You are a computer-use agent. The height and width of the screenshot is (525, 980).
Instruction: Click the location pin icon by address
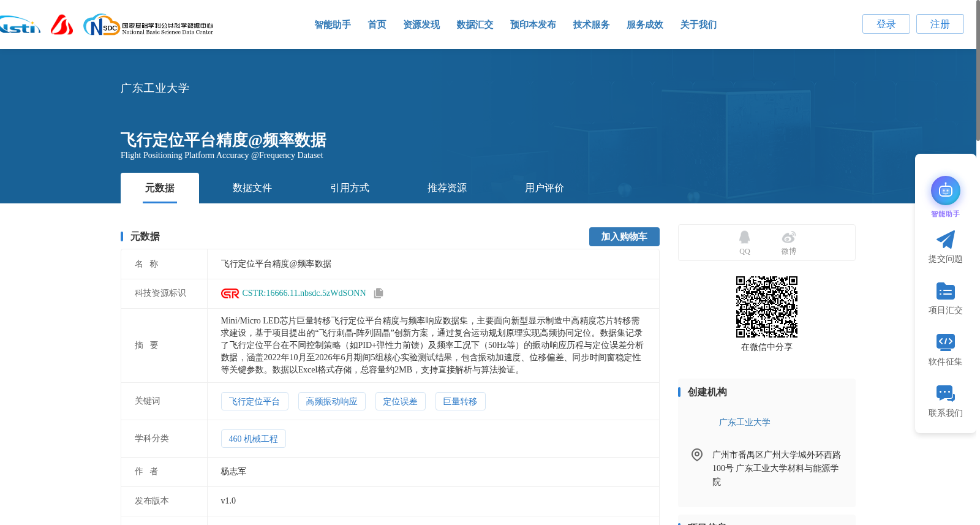coord(697,455)
